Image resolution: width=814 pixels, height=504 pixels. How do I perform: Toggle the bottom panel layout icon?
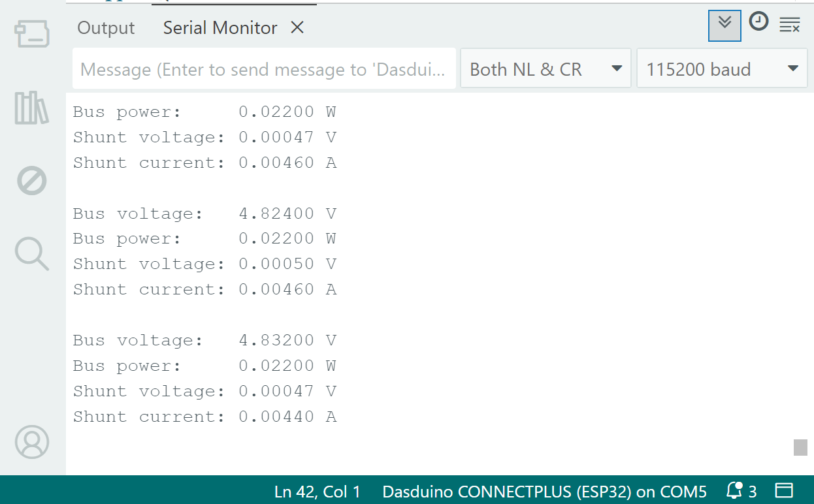click(784, 490)
